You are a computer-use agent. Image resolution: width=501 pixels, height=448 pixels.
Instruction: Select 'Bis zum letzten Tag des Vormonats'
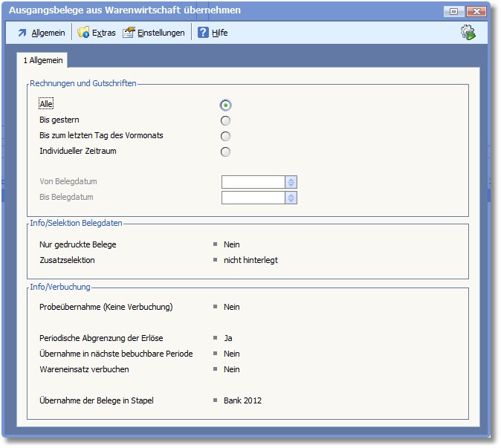click(225, 136)
